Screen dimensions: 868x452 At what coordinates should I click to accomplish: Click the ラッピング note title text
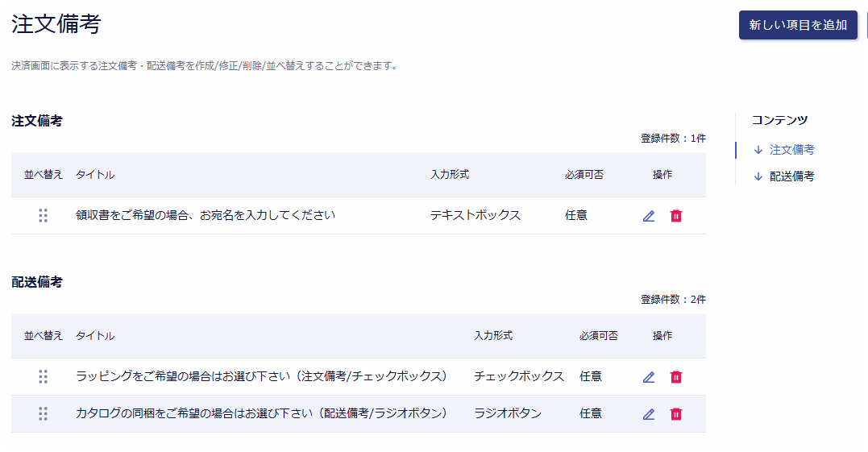coord(261,376)
